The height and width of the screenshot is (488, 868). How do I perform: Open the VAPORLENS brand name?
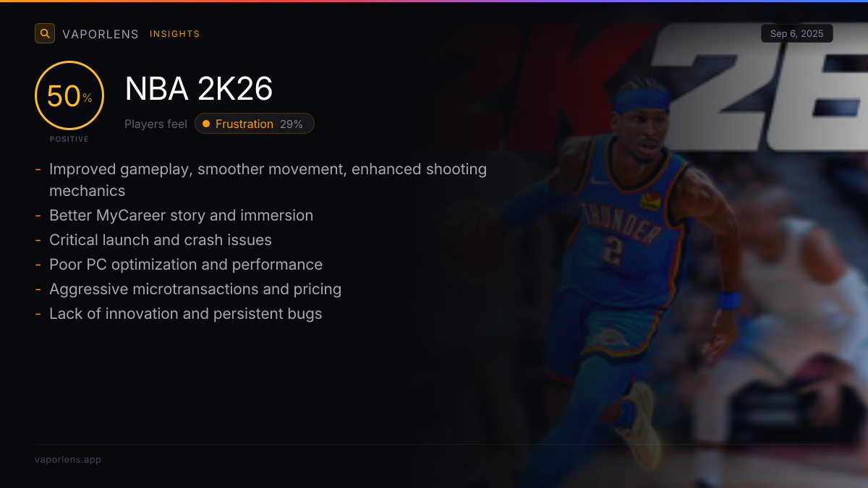101,34
